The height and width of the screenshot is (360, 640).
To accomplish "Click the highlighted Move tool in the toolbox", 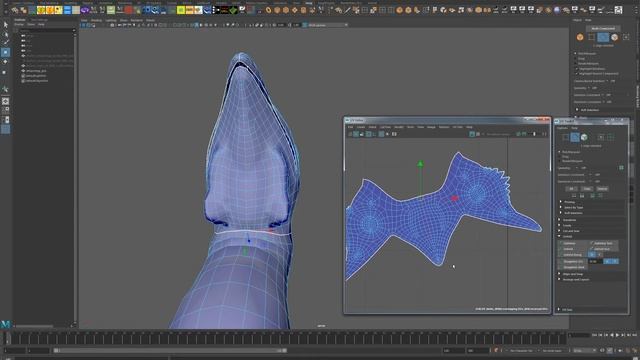I will click(x=5, y=52).
